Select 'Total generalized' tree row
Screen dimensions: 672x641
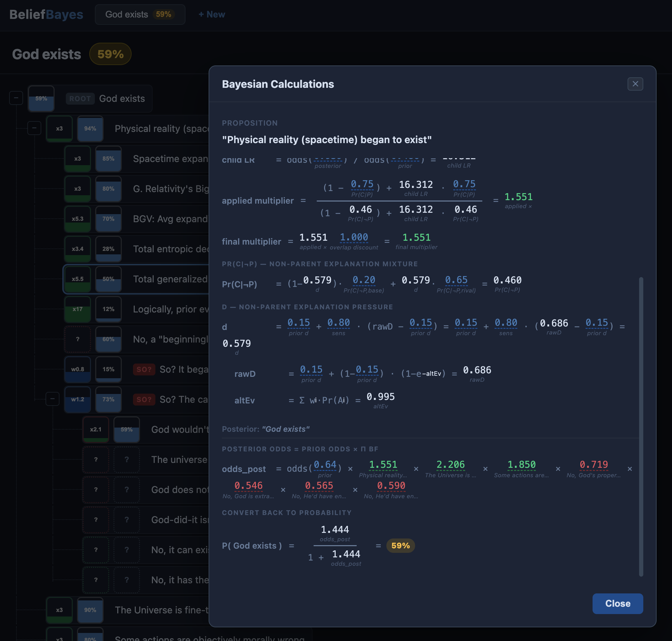(136, 279)
